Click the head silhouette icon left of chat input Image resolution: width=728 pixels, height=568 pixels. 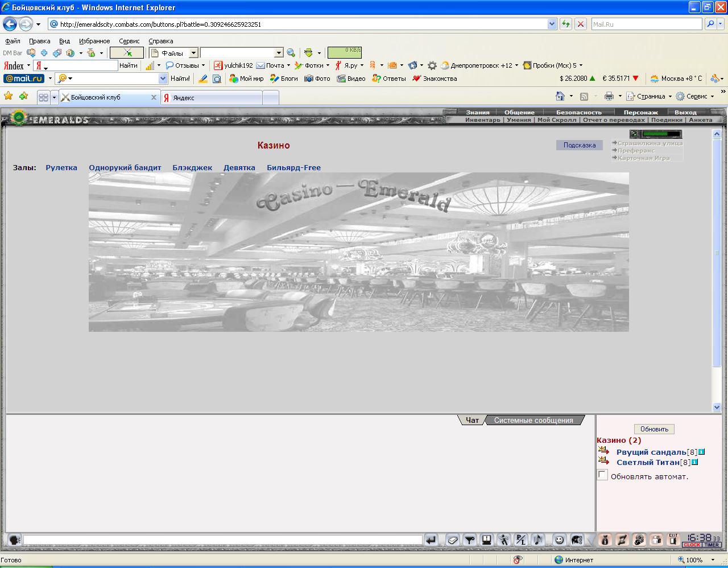tap(15, 540)
